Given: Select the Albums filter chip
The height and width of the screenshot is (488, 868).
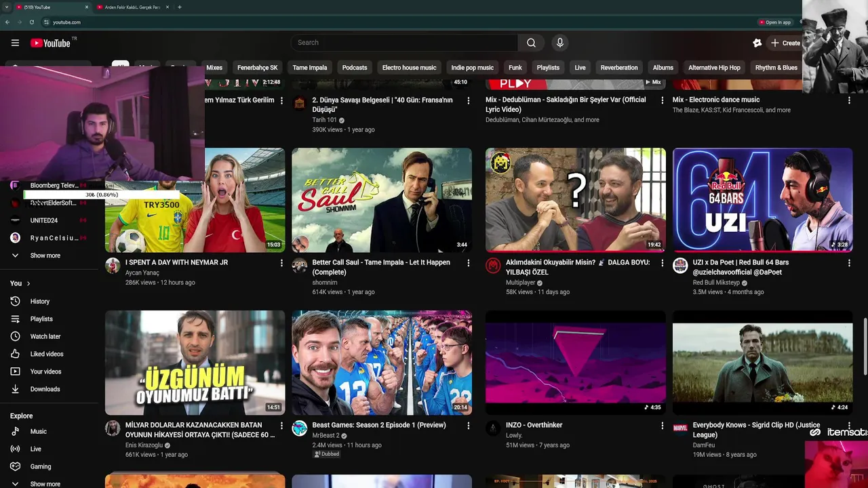Looking at the screenshot, I should 663,68.
